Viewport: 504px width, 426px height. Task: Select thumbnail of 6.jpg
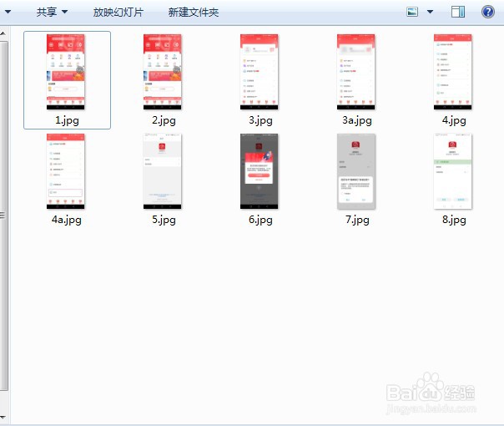259,171
